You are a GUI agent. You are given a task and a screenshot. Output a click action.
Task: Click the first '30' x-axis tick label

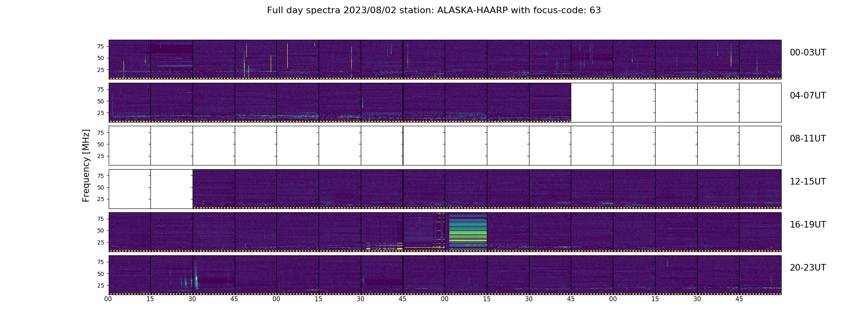[x=193, y=299]
